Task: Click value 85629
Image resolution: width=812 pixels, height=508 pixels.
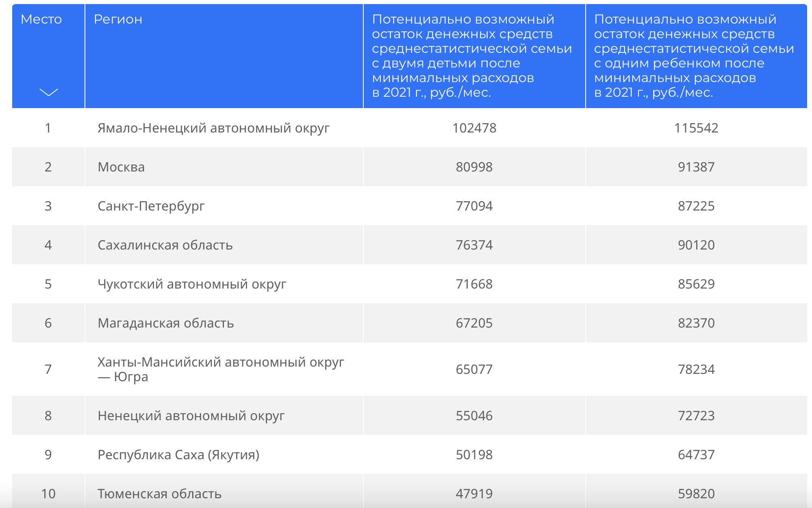Action: (696, 284)
